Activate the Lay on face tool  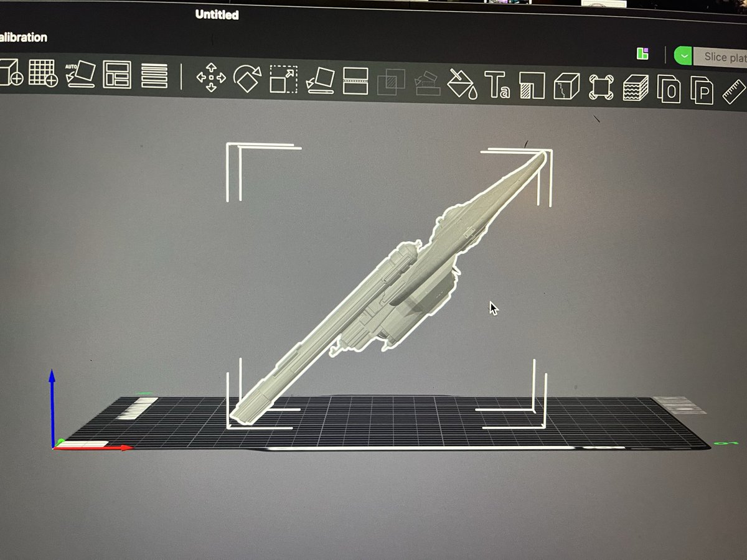point(321,80)
